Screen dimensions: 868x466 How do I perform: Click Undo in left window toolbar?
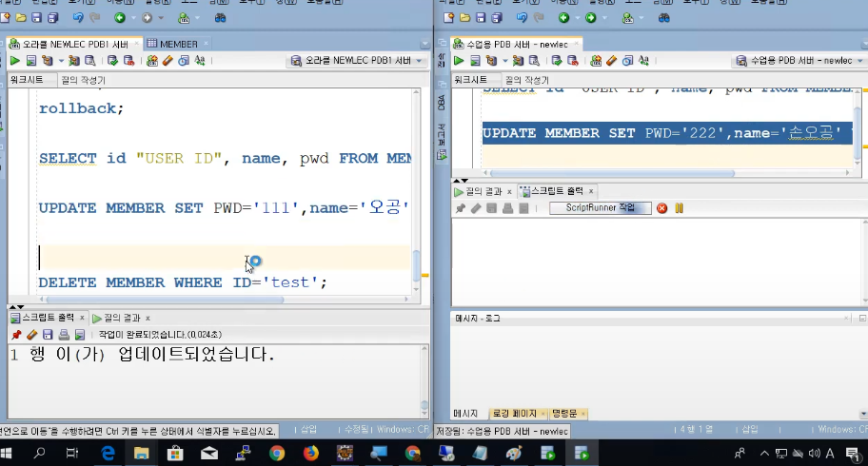click(x=77, y=18)
